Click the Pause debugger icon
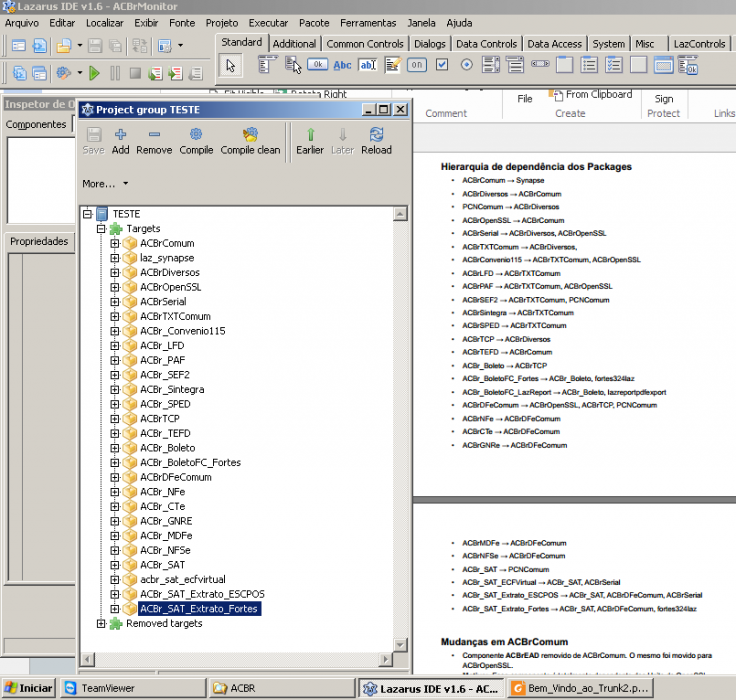The width and height of the screenshot is (736, 700). pos(115,73)
